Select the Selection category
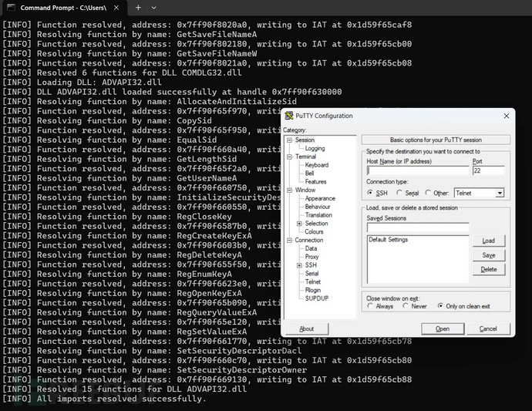 pyautogui.click(x=316, y=224)
